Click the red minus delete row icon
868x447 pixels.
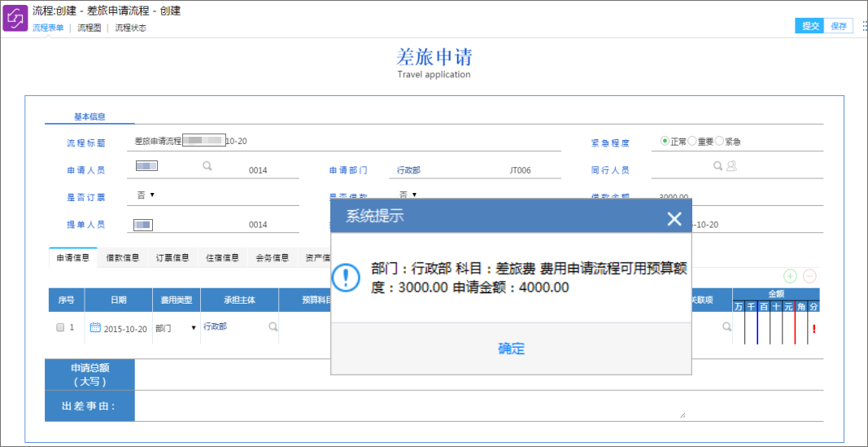pyautogui.click(x=809, y=276)
